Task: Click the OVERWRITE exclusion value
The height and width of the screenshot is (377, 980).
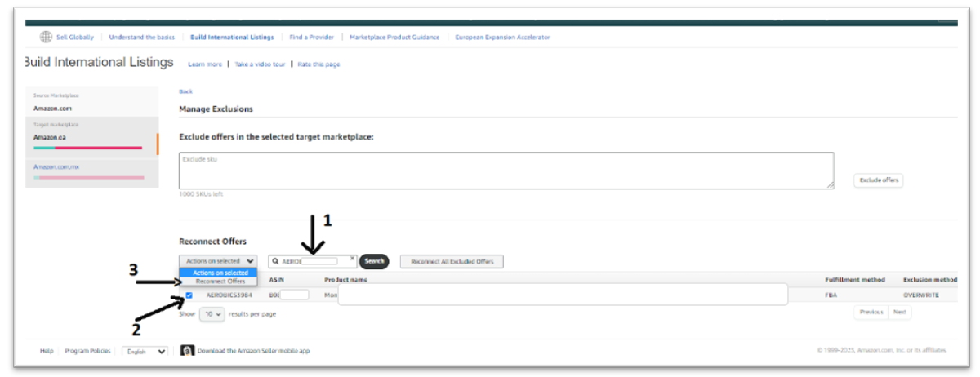Action: point(921,295)
